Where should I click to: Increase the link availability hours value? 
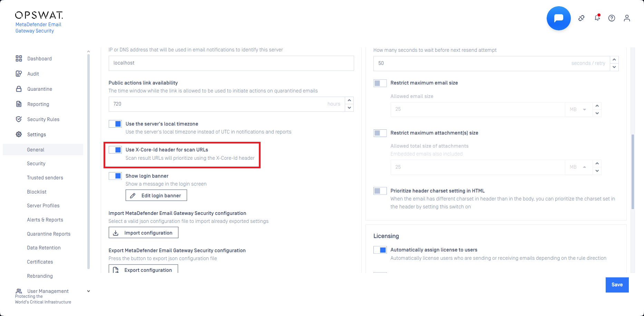point(349,100)
